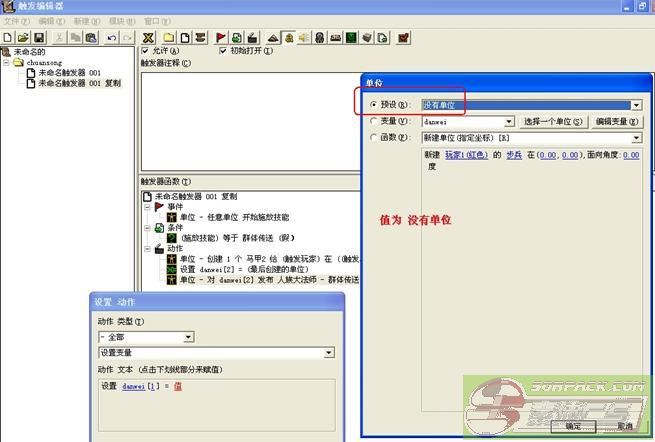The height and width of the screenshot is (442, 655).
Task: Click the Undo arrow toolbar icon
Action: pos(111,37)
